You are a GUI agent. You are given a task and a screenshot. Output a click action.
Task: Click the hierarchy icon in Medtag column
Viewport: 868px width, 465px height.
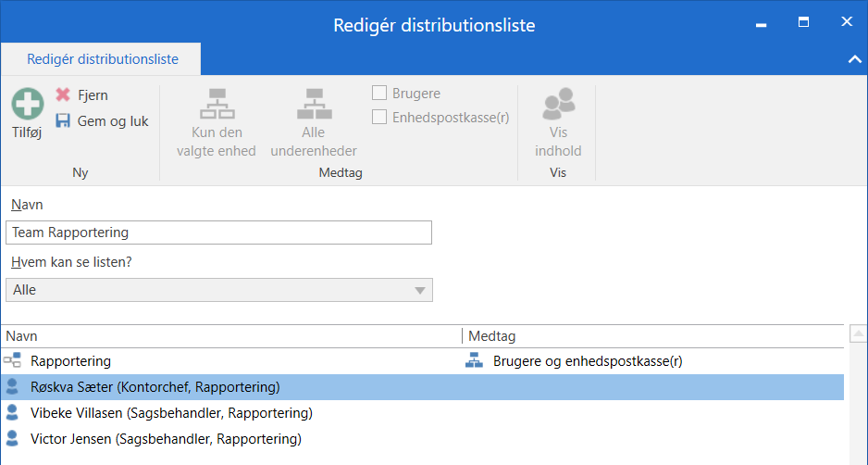[x=474, y=361]
